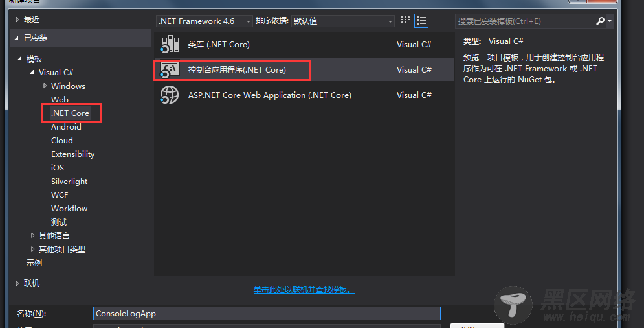Select the 控制台应用程序(.NET Core) template name
Viewport: 644px width, 328px height.
tap(237, 70)
